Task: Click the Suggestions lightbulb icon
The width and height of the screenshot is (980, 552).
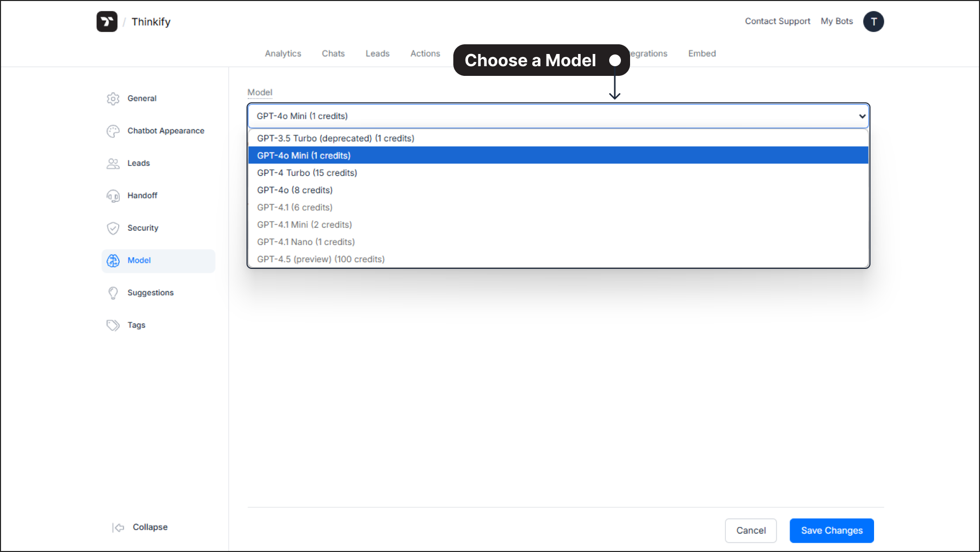Action: [x=113, y=293]
